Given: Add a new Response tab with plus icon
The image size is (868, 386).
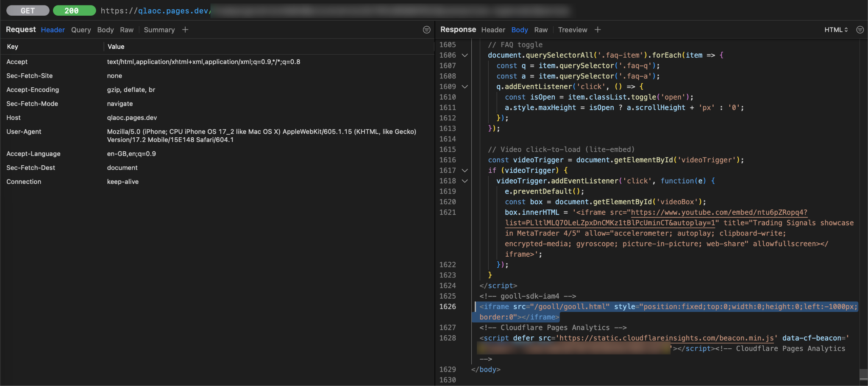Looking at the screenshot, I should coord(598,30).
